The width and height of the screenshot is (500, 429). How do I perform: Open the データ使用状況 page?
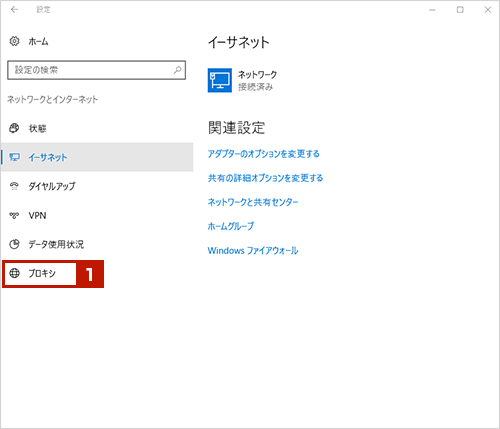point(56,244)
